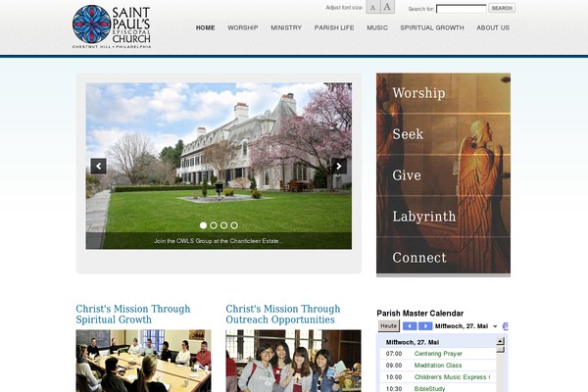Select the first slideshow dot
588x392 pixels.
point(203,225)
